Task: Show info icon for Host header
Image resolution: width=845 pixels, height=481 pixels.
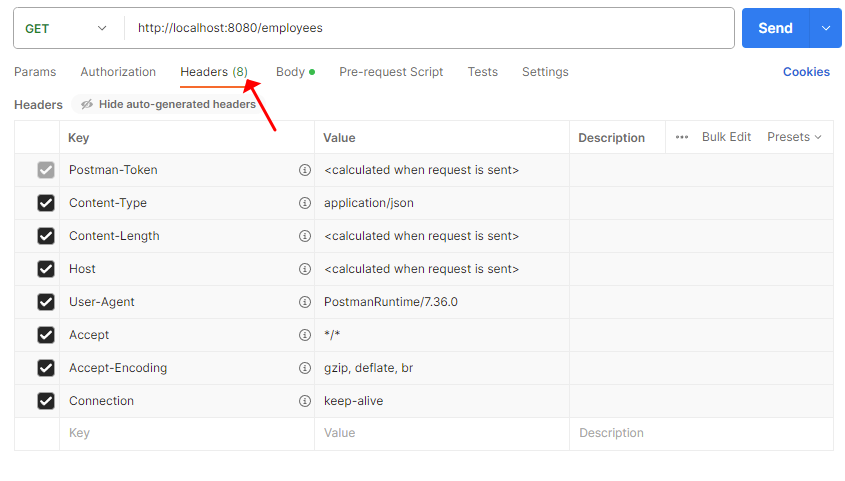Action: tap(304, 269)
